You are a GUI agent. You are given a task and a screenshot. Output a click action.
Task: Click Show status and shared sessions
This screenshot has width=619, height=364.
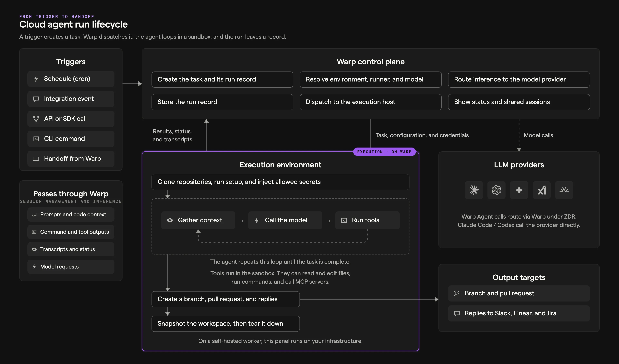click(x=519, y=102)
